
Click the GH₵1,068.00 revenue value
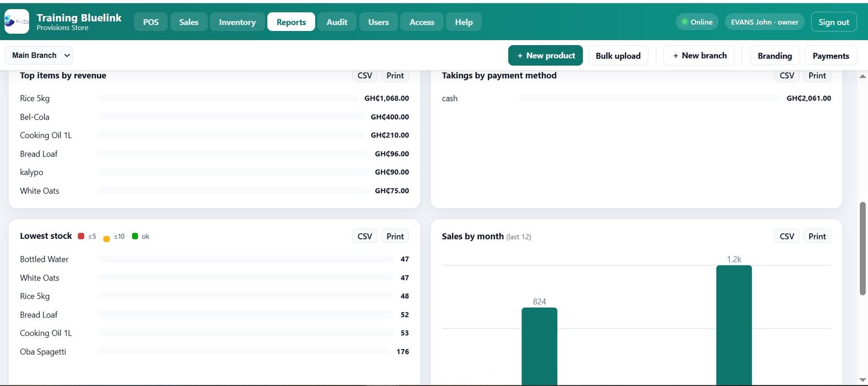pyautogui.click(x=387, y=98)
